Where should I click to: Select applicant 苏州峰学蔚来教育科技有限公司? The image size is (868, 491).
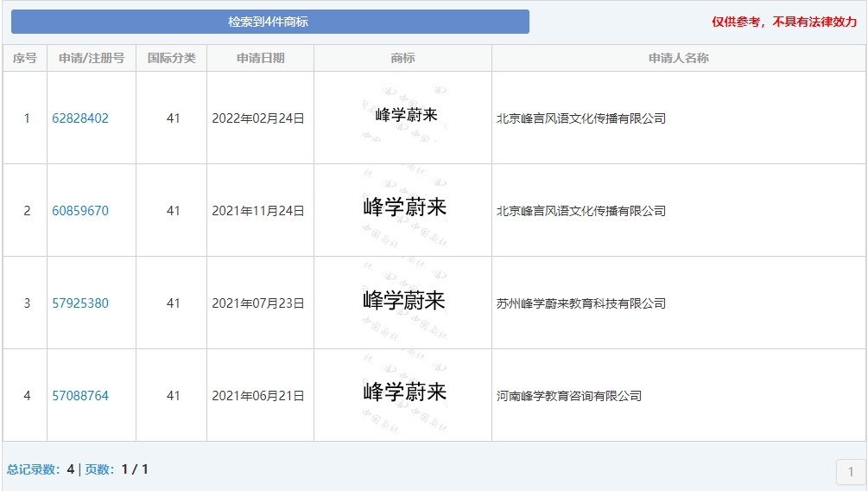pos(580,303)
